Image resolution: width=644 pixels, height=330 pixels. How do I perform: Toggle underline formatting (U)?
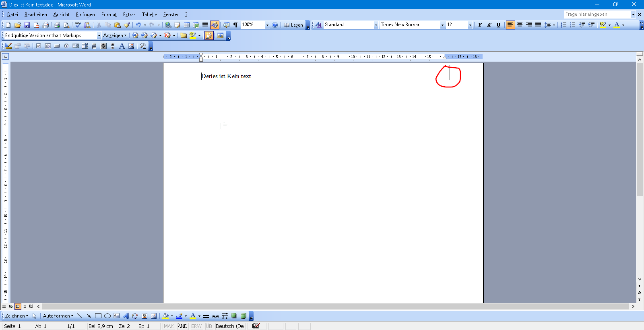[498, 25]
